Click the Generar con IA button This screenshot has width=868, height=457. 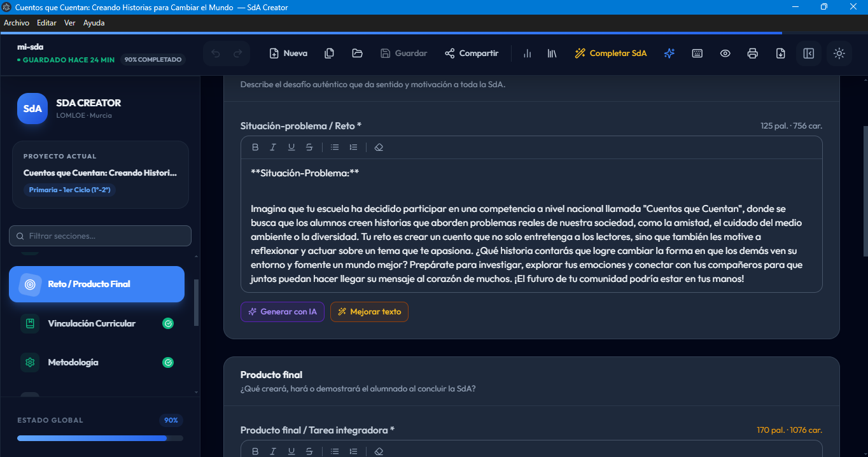[283, 312]
